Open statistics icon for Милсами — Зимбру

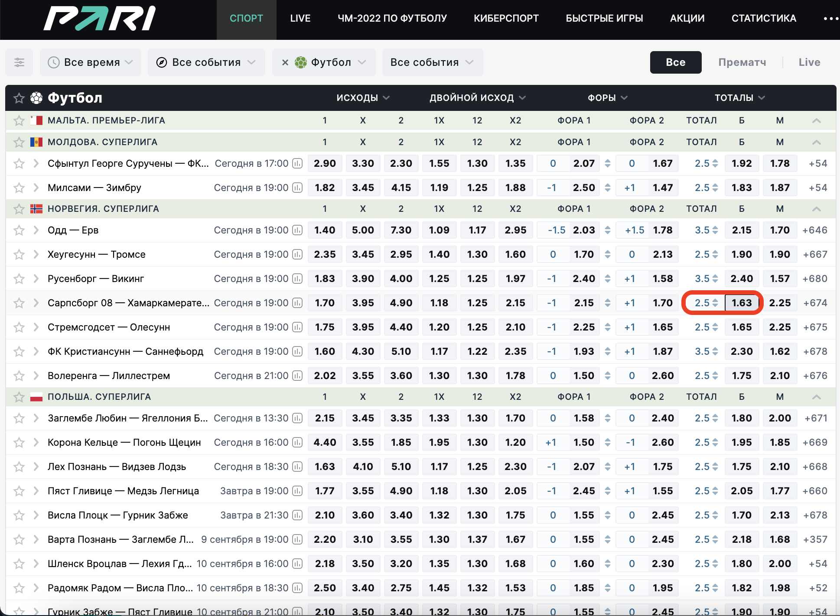tap(297, 188)
